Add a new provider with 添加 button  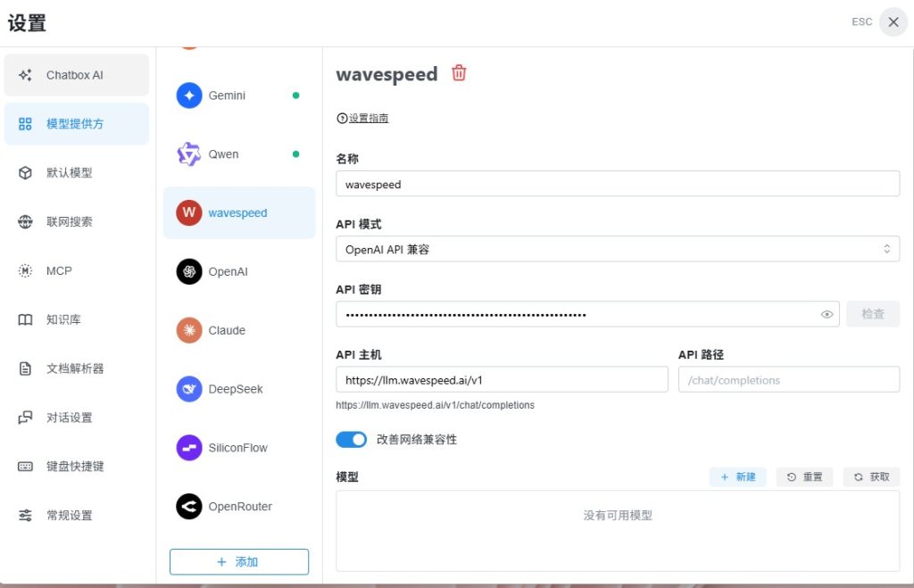click(239, 562)
